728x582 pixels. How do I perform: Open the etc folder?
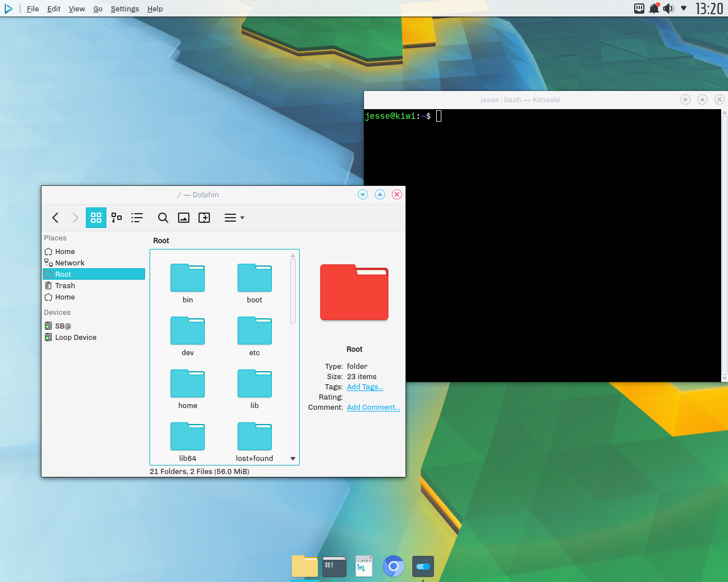click(x=255, y=331)
